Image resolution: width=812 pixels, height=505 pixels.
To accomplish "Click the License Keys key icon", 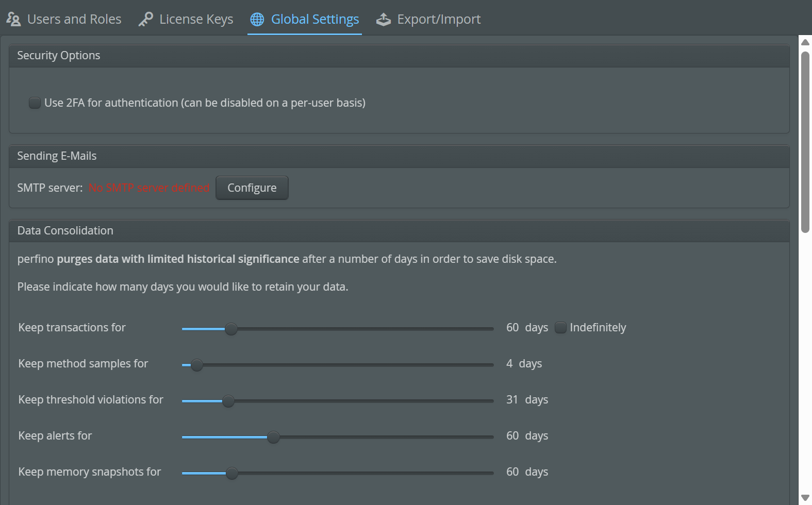I will point(145,20).
